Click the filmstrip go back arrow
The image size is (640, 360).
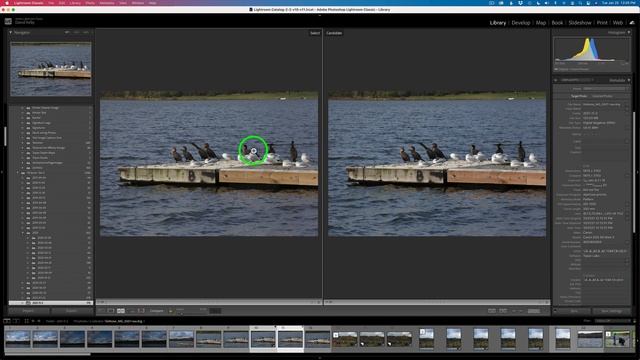point(33,321)
